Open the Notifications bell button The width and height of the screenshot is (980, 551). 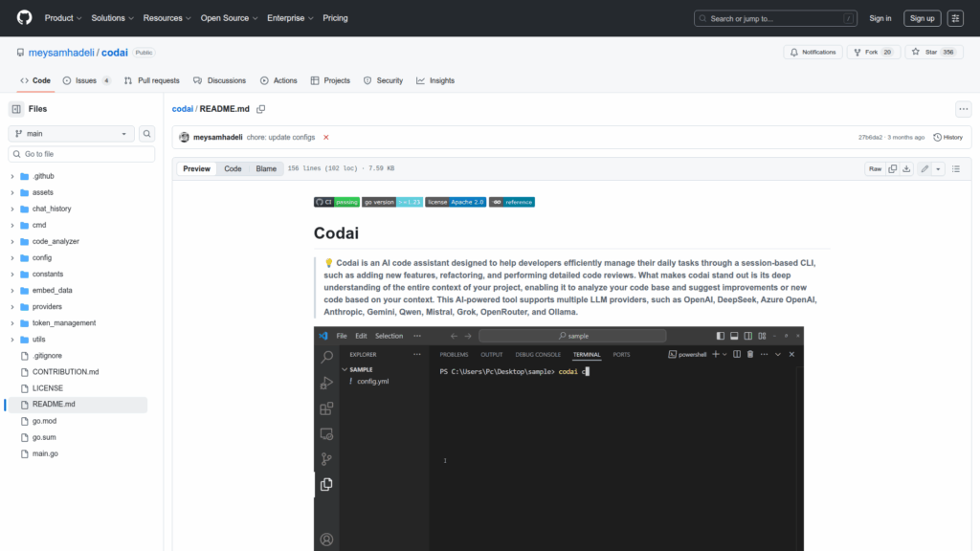coord(813,53)
